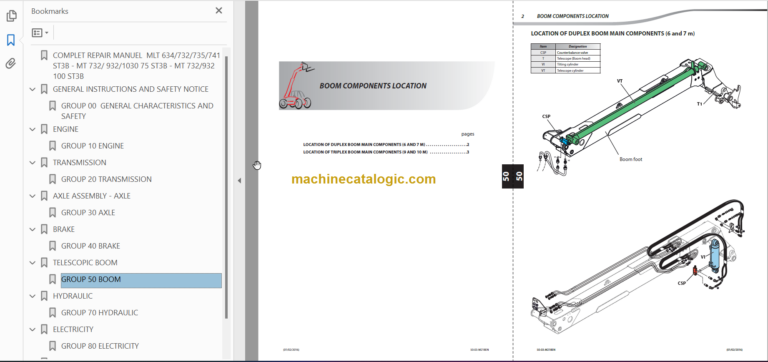The width and height of the screenshot is (768, 362).
Task: Click bookmark icon beside GROUP 20 TRANSMISSION
Action: [52, 179]
